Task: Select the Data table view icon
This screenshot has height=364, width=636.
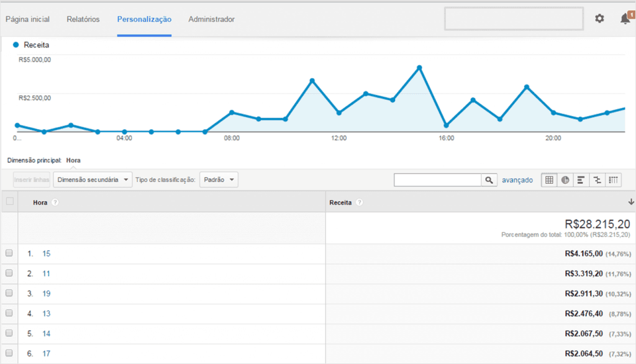Action: [x=549, y=180]
